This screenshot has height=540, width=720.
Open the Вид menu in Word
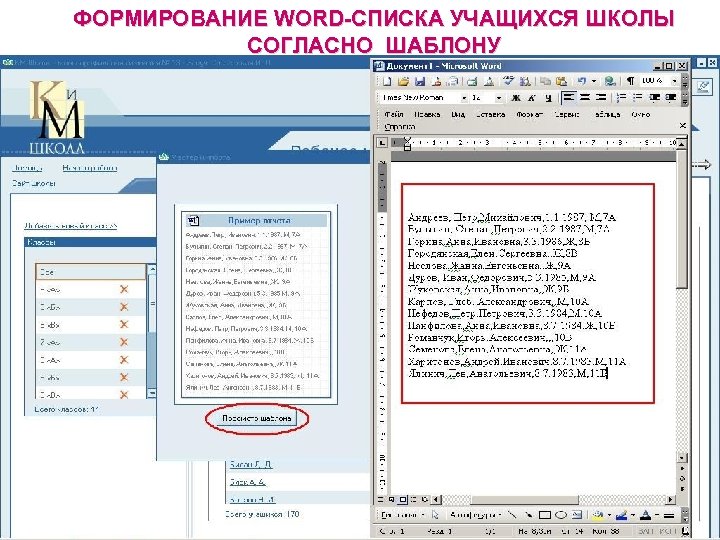[x=458, y=114]
